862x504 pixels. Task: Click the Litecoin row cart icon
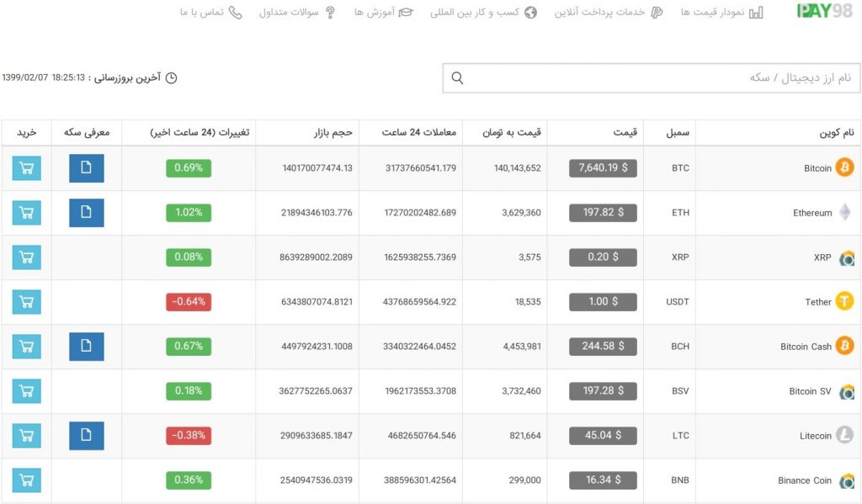pyautogui.click(x=26, y=435)
